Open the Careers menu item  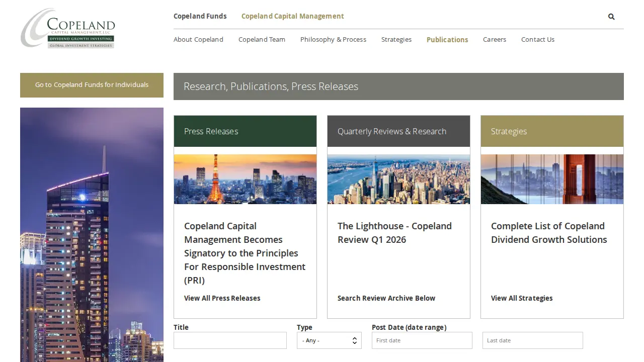pyautogui.click(x=495, y=39)
